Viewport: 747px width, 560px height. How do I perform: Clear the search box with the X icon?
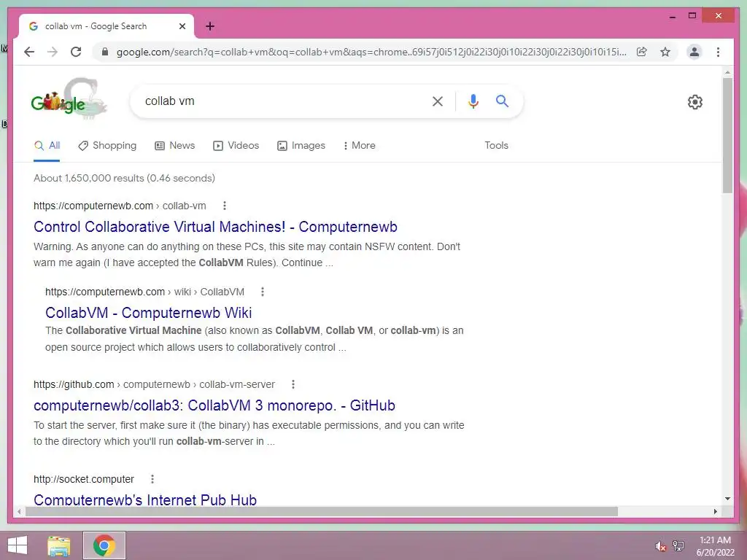point(438,101)
